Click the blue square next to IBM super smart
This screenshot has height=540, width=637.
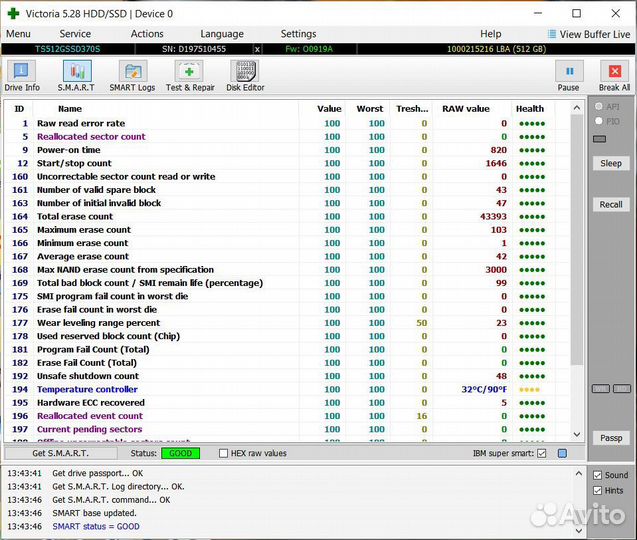(562, 453)
